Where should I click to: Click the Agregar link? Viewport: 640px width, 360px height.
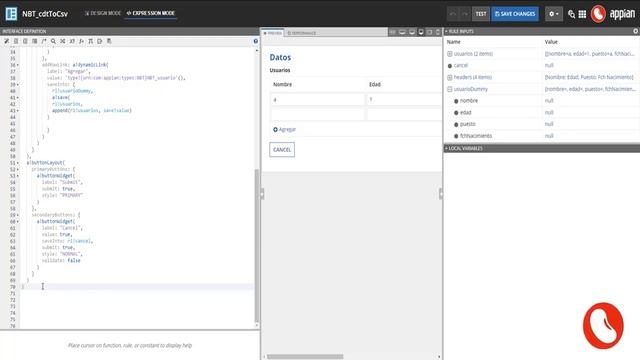tap(288, 129)
